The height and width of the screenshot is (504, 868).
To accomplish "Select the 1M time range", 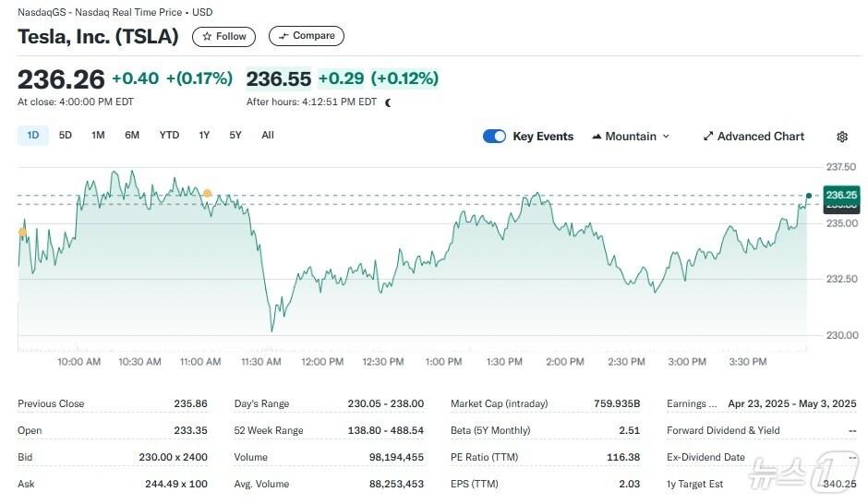I will (98, 136).
